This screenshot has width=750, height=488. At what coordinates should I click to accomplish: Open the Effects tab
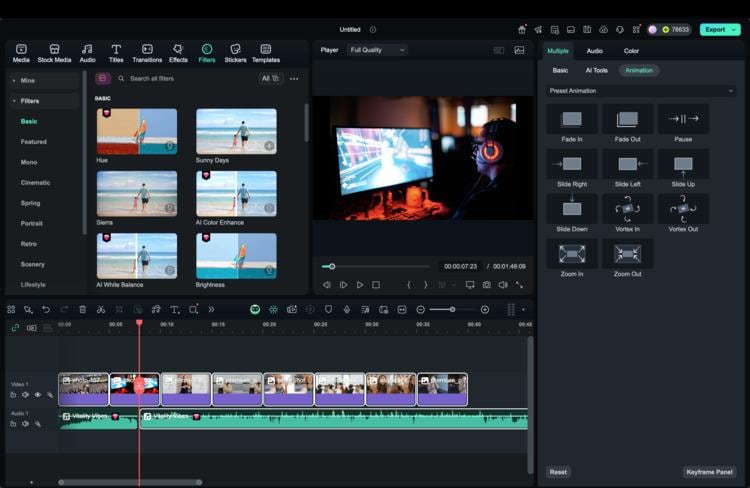pyautogui.click(x=178, y=53)
